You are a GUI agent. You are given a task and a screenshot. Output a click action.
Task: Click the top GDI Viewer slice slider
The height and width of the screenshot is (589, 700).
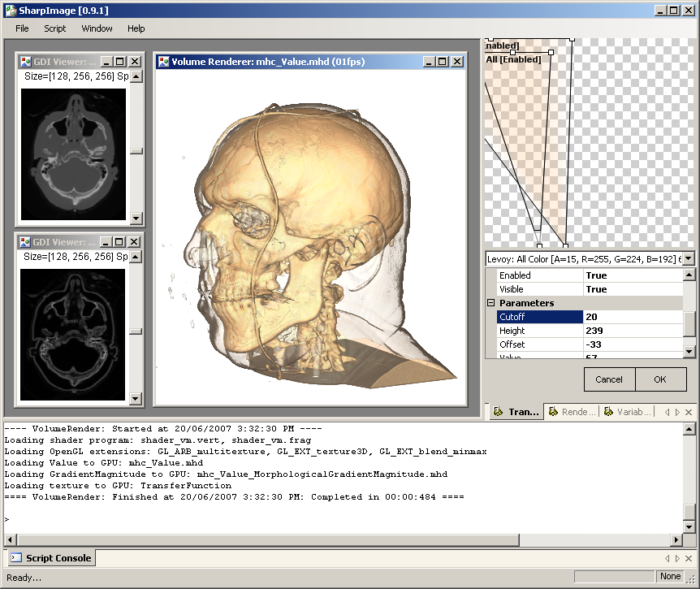coord(136,150)
